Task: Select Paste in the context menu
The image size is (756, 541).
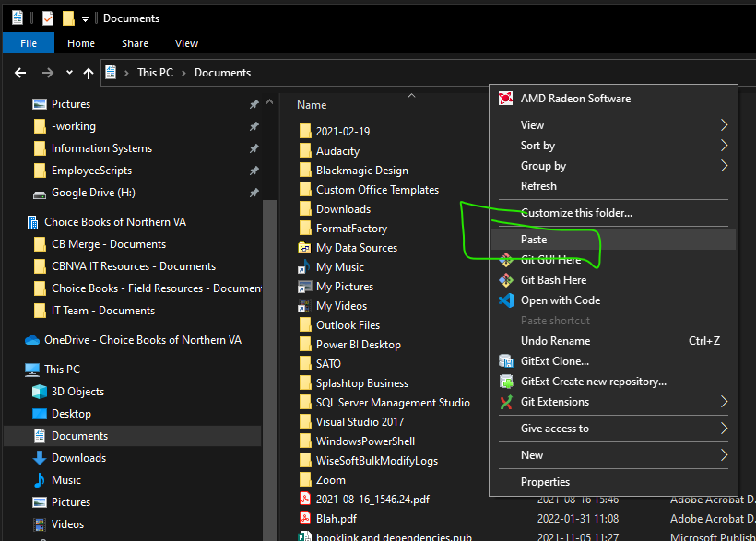Action: pyautogui.click(x=613, y=240)
